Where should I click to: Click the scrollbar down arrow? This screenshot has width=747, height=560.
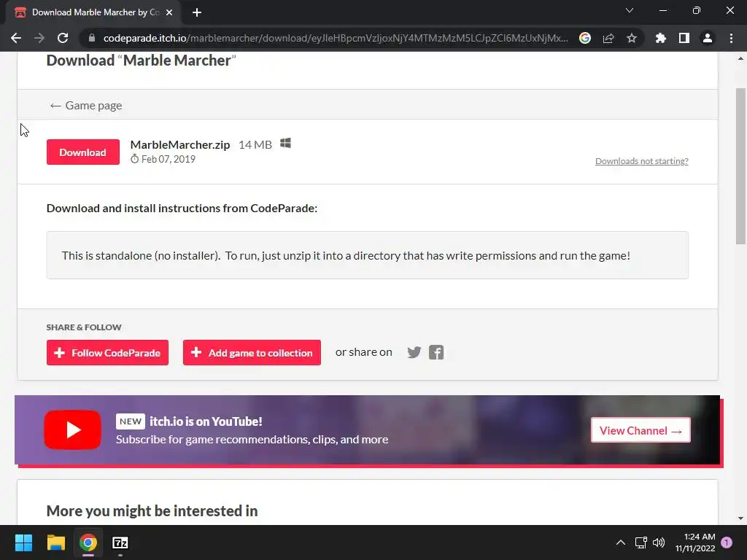click(740, 518)
